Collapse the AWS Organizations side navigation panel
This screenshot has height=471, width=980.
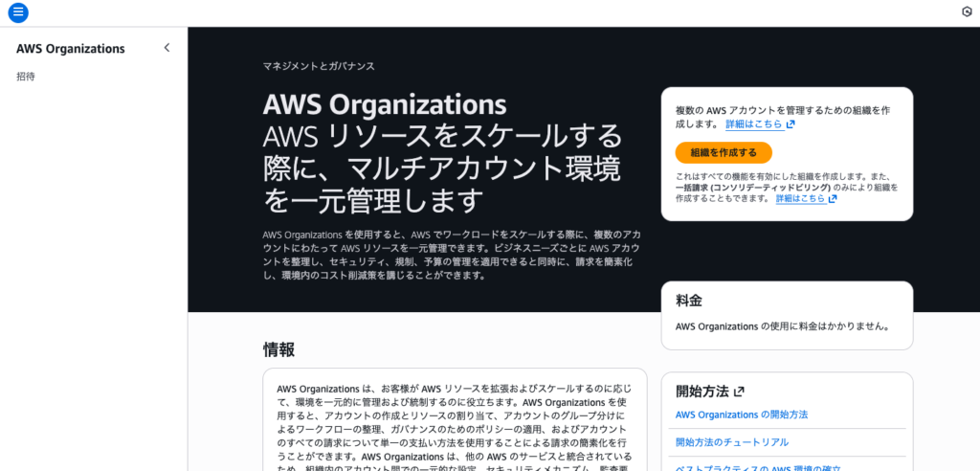point(167,48)
